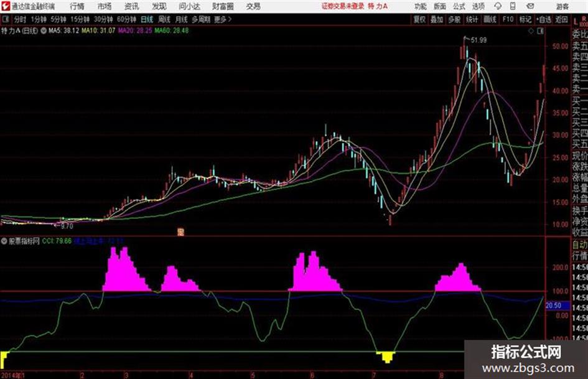588x379 pixels.
Task: Open the 交易 menu
Action: tap(253, 6)
